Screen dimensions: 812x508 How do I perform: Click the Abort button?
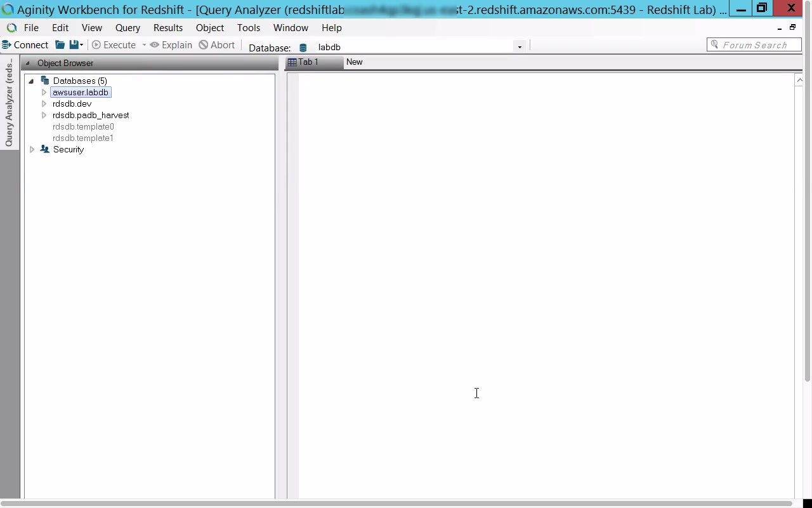click(217, 45)
